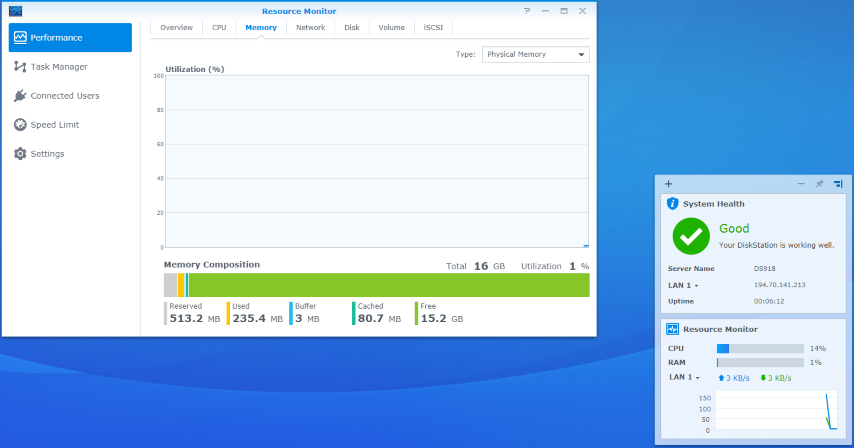Click the Connected Users plug icon
The image size is (854, 448).
pos(20,96)
